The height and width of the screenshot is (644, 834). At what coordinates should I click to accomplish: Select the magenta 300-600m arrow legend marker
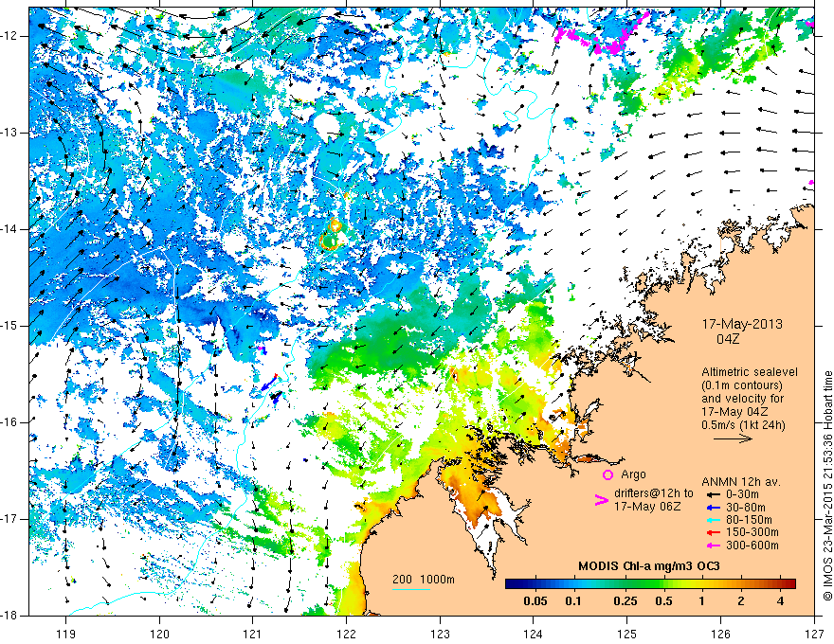coord(714,546)
